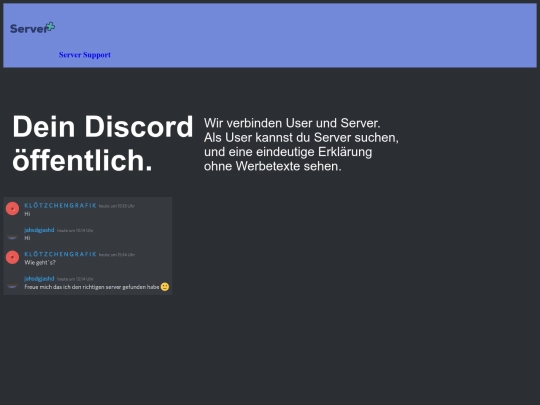Click the Server+ logo in the header
The height and width of the screenshot is (405, 540).
tap(32, 28)
